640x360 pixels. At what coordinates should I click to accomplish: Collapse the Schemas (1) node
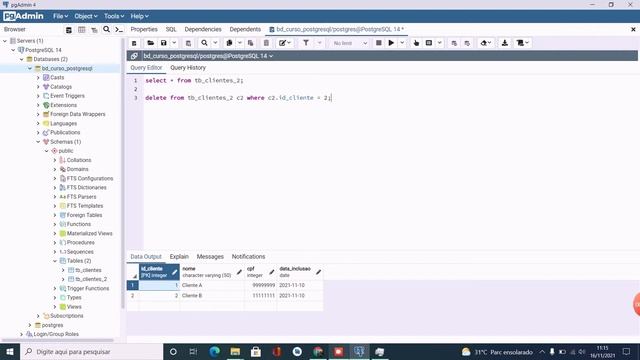coord(38,142)
